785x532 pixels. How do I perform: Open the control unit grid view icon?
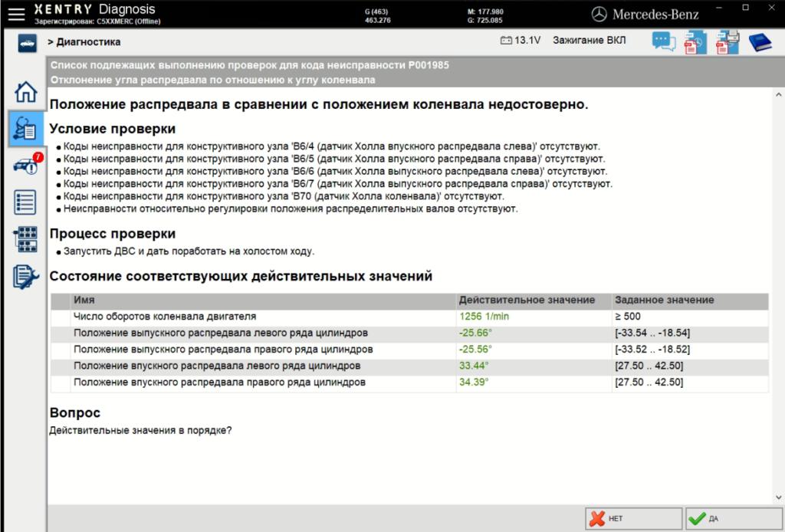(x=26, y=239)
